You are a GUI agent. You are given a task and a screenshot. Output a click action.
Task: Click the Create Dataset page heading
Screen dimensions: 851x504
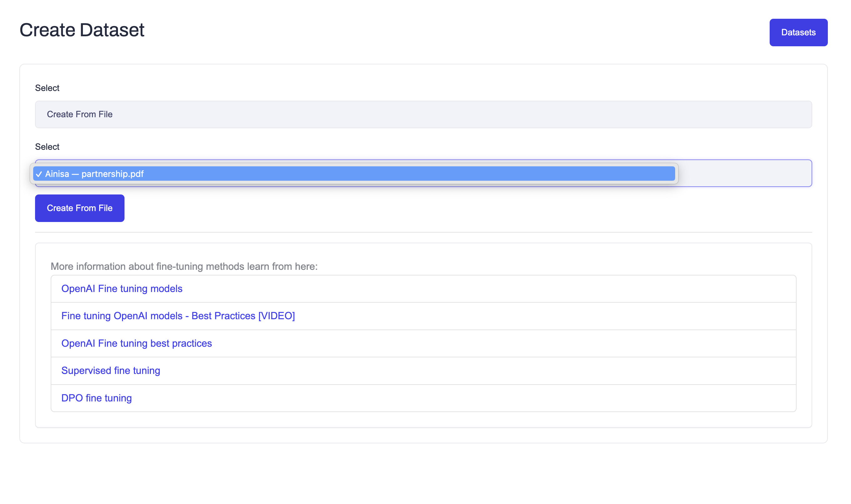pos(82,30)
